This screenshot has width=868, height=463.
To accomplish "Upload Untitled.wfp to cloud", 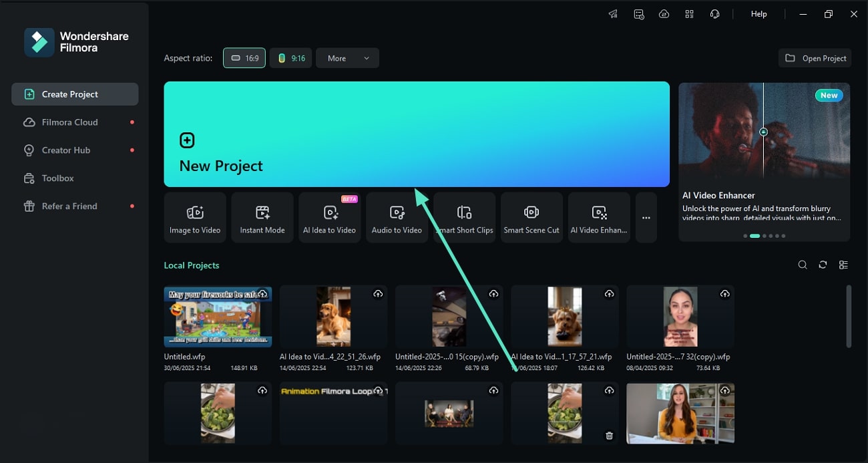I will [x=262, y=294].
